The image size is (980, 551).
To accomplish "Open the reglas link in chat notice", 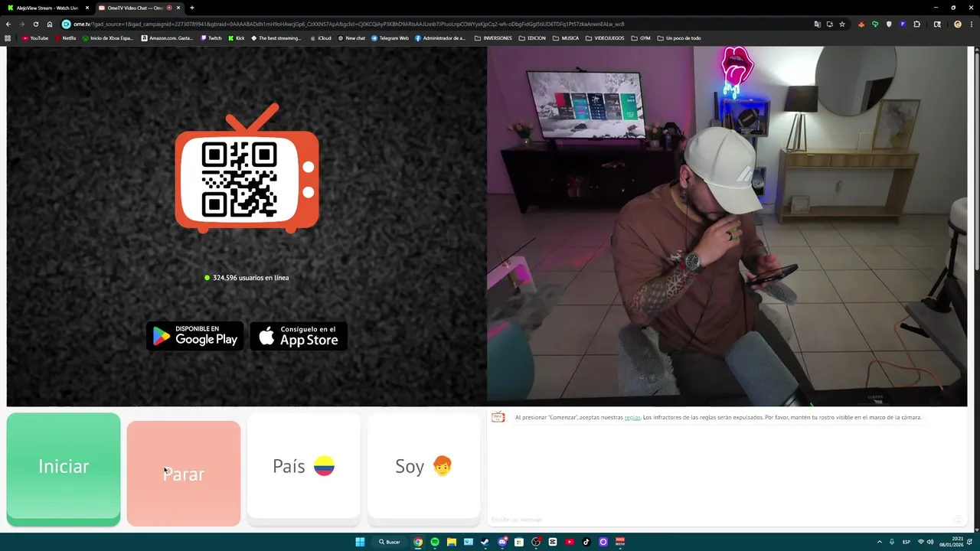I will point(632,418).
